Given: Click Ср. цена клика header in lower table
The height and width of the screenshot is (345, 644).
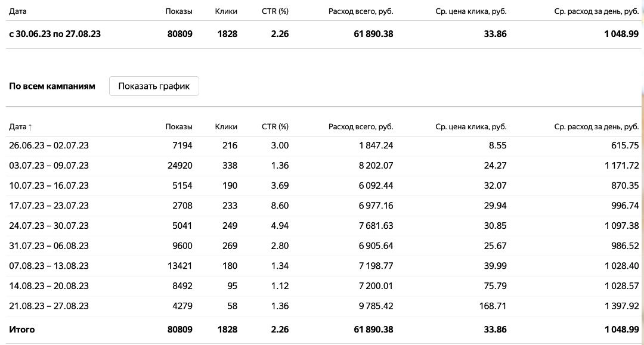Looking at the screenshot, I should pyautogui.click(x=470, y=126).
